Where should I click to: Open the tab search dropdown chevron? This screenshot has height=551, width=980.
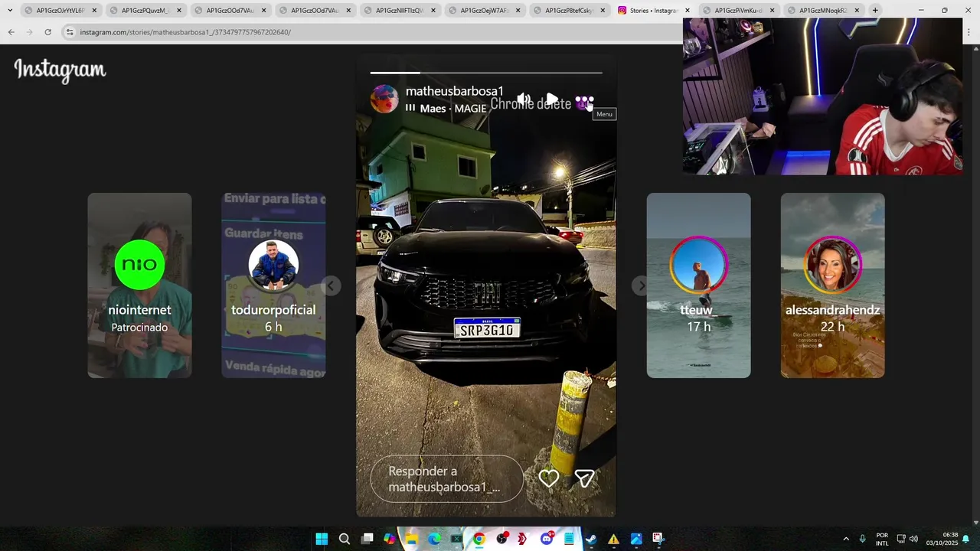[9, 10]
